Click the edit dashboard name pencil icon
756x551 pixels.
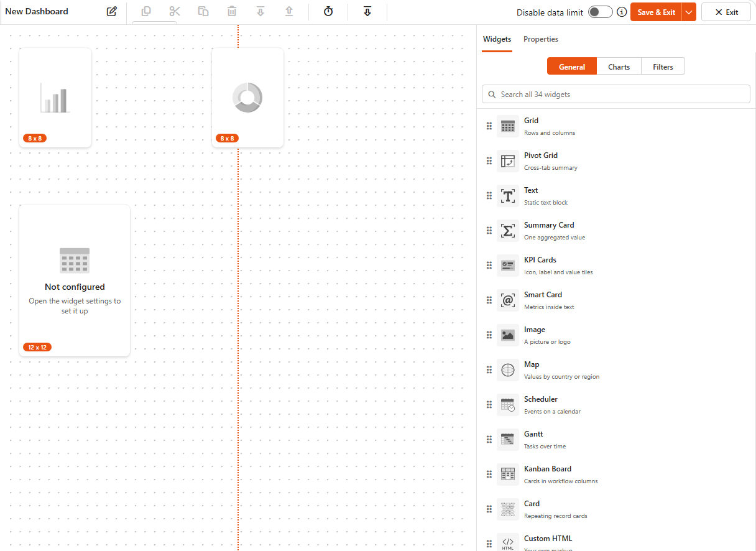(112, 11)
